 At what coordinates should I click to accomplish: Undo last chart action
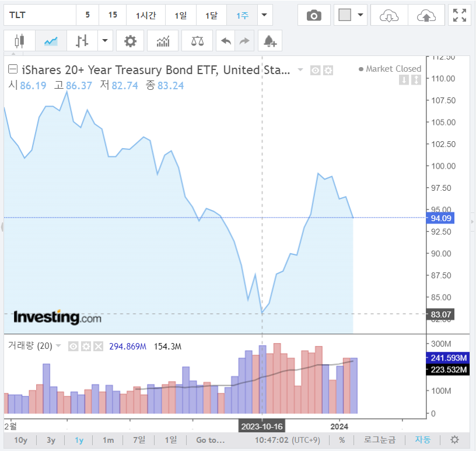(226, 41)
